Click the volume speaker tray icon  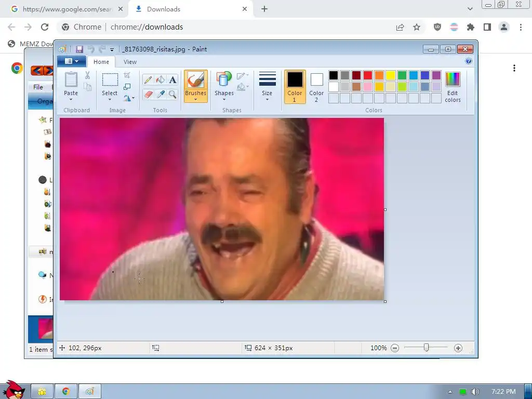point(475,392)
